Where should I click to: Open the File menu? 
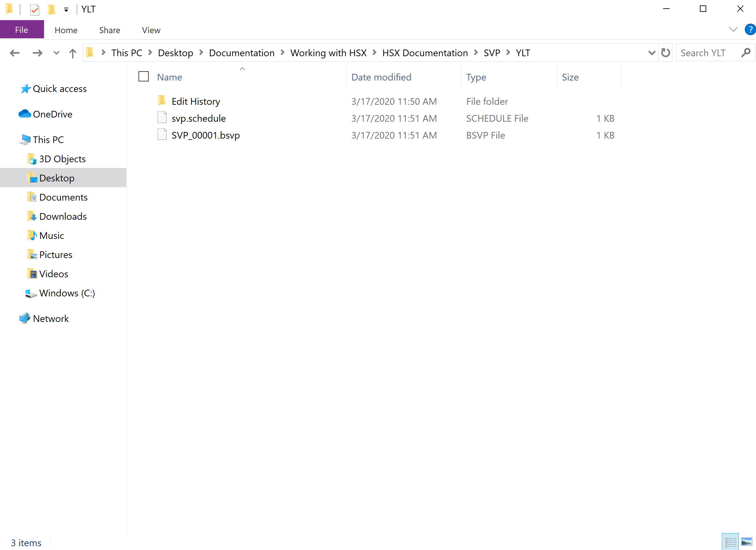[21, 30]
